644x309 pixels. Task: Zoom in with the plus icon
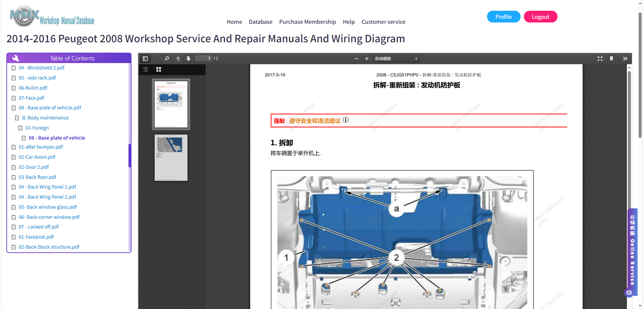tap(367, 59)
